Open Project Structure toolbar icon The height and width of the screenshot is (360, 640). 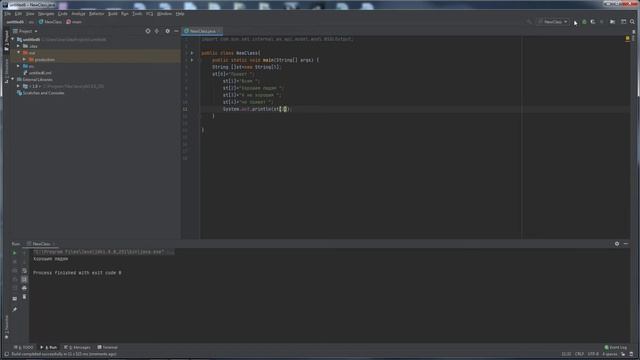[x=623, y=22]
